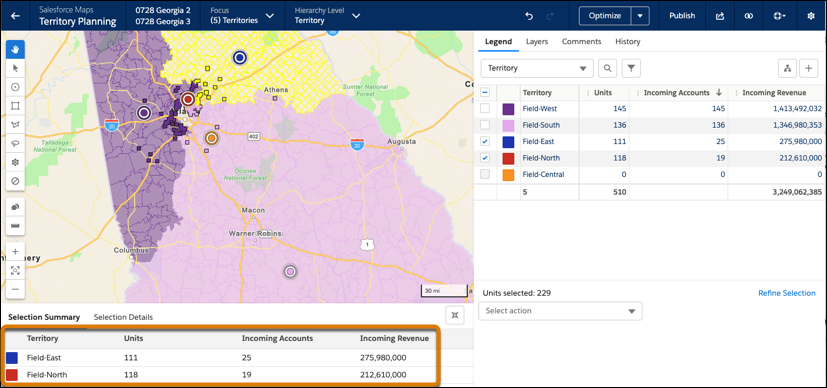The width and height of the screenshot is (827, 388).
Task: Click the linked circles icon
Action: pos(748,16)
